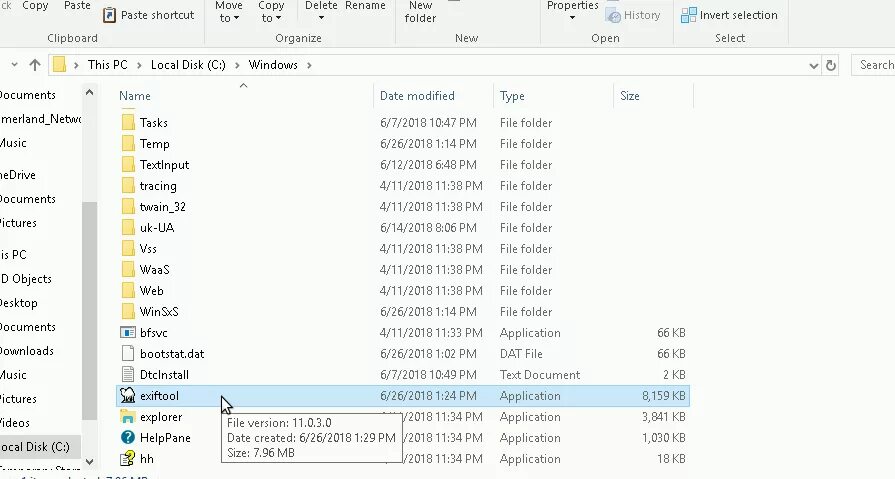Click the navigation pane scrollbar thumb
This screenshot has width=895, height=479.
tap(89, 311)
